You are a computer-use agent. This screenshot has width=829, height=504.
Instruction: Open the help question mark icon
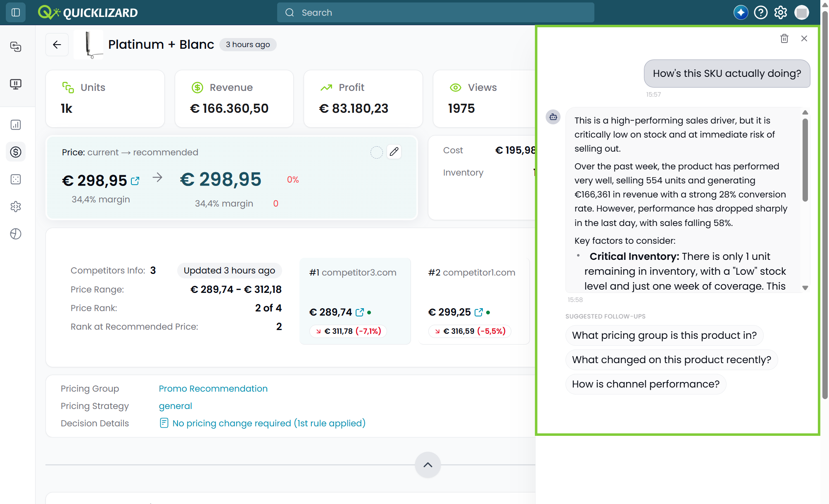click(760, 12)
